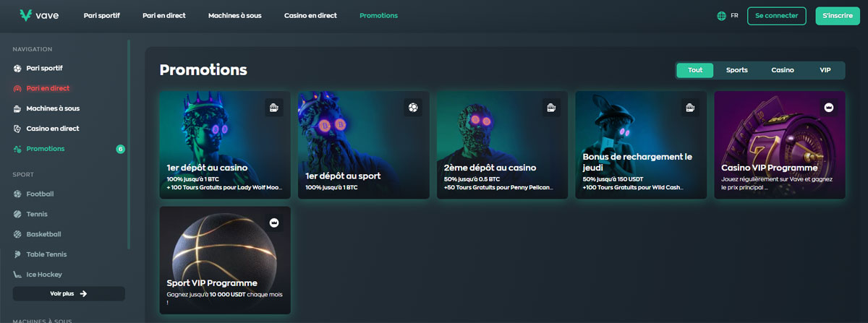Click the sport ball badge on 1er dépôt au sport card

tap(412, 108)
